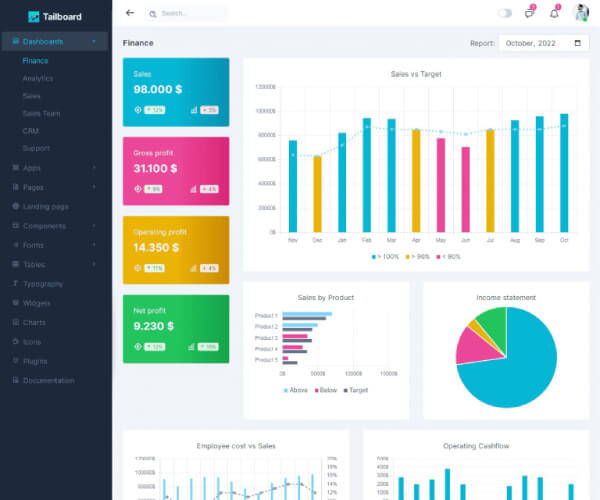Go to the Documentation link

48,381
